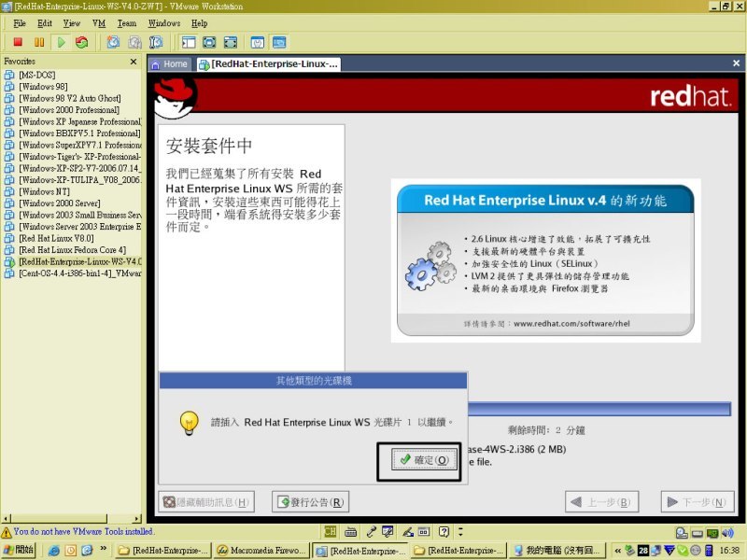Click the Windows 開始 Start button
This screenshot has height=560, width=747.
19,550
